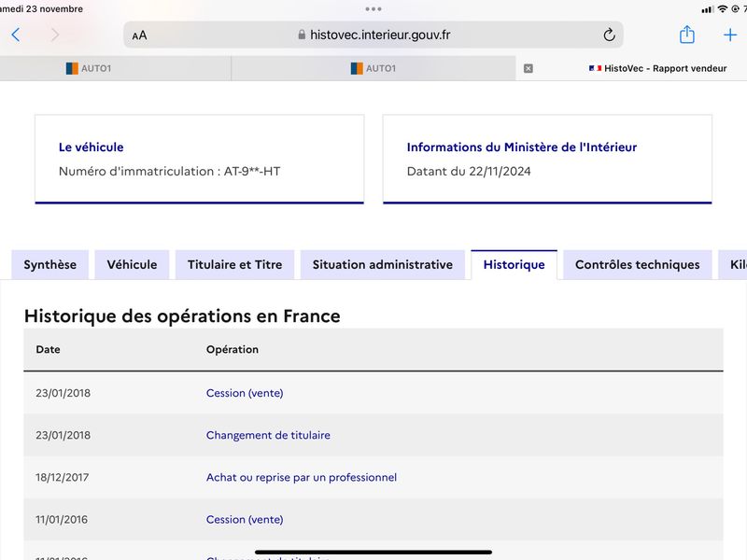Switch to second AUTO1 browser tab
Image resolution: width=747 pixels, height=560 pixels.
(373, 68)
